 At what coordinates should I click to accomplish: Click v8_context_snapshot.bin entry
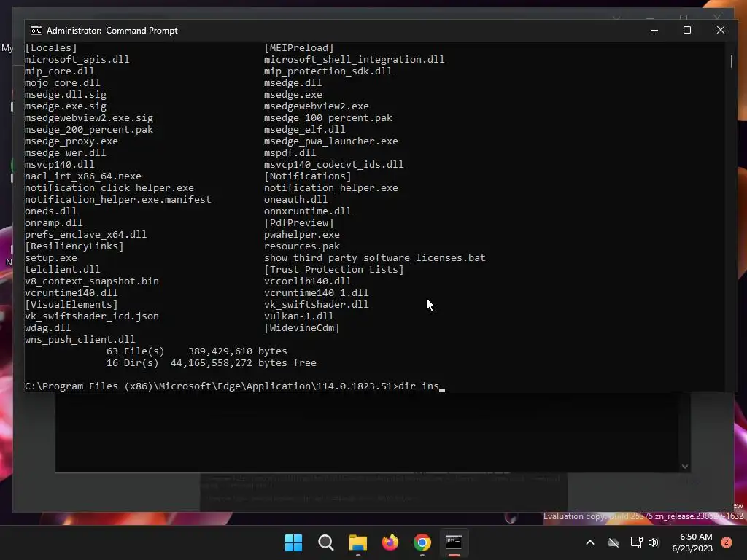coord(92,281)
